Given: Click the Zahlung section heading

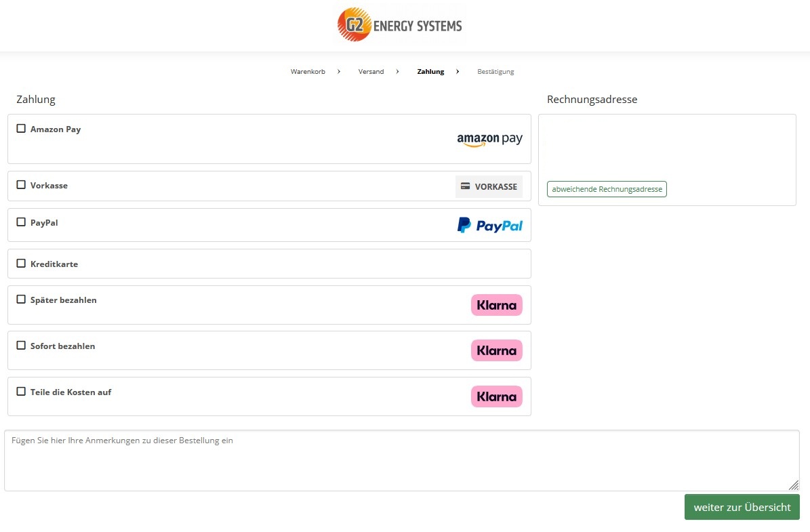Looking at the screenshot, I should pyautogui.click(x=36, y=100).
